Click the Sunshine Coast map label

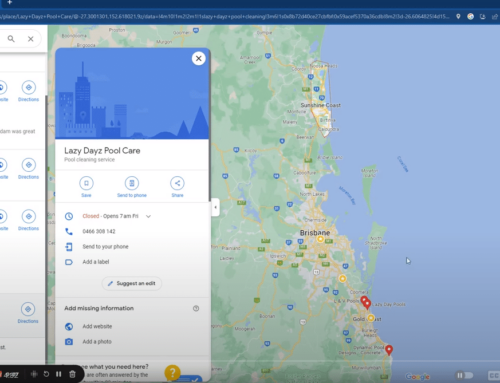(321, 105)
